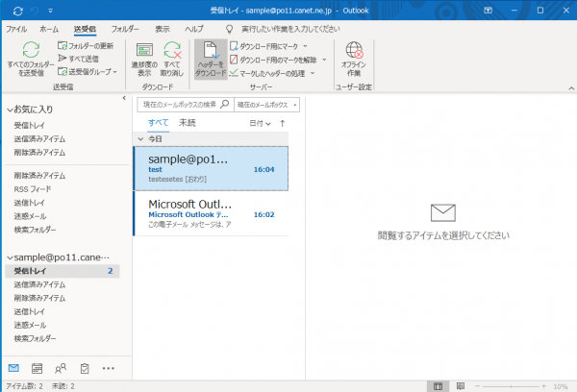577x392 pixels.
Task: Open ダウンロード用のマークを解除 dropdown arrow
Action: pos(324,60)
